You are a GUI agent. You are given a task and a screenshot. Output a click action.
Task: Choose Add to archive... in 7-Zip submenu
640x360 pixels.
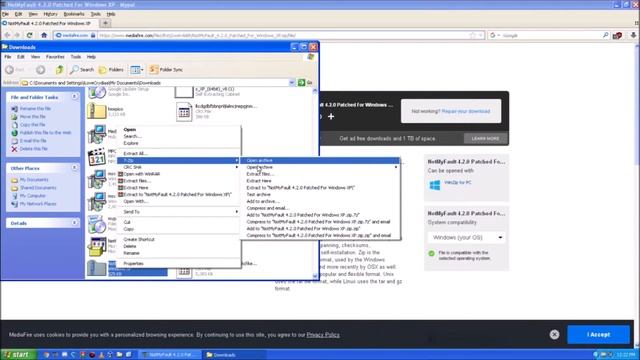point(320,201)
